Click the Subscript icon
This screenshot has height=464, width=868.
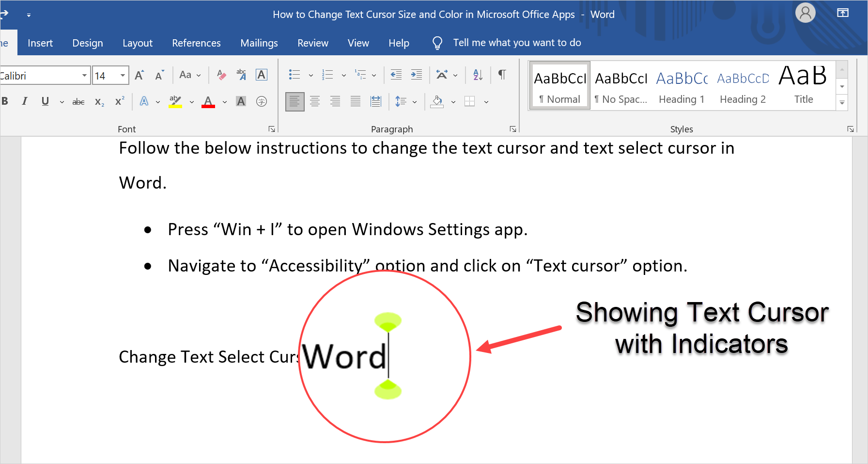point(99,102)
